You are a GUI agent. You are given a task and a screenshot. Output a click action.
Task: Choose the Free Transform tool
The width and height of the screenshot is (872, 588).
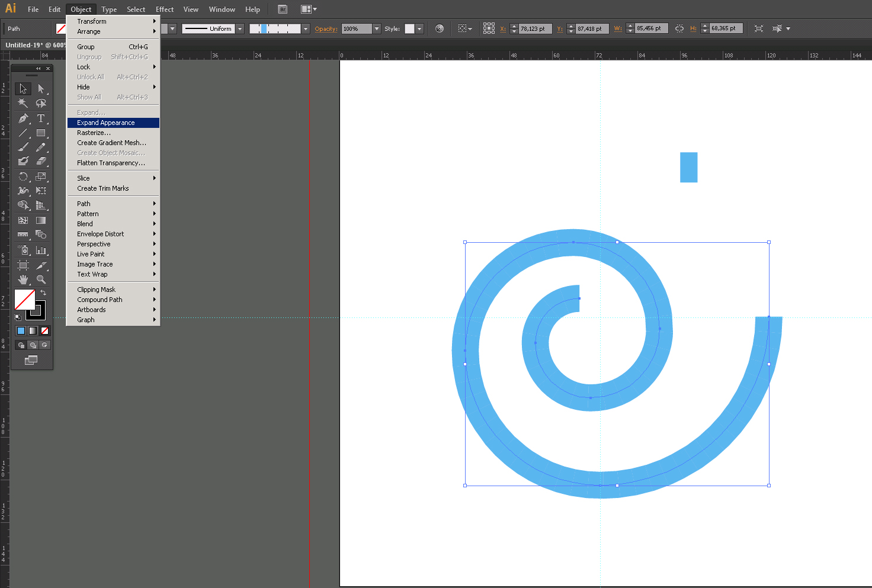(x=41, y=191)
